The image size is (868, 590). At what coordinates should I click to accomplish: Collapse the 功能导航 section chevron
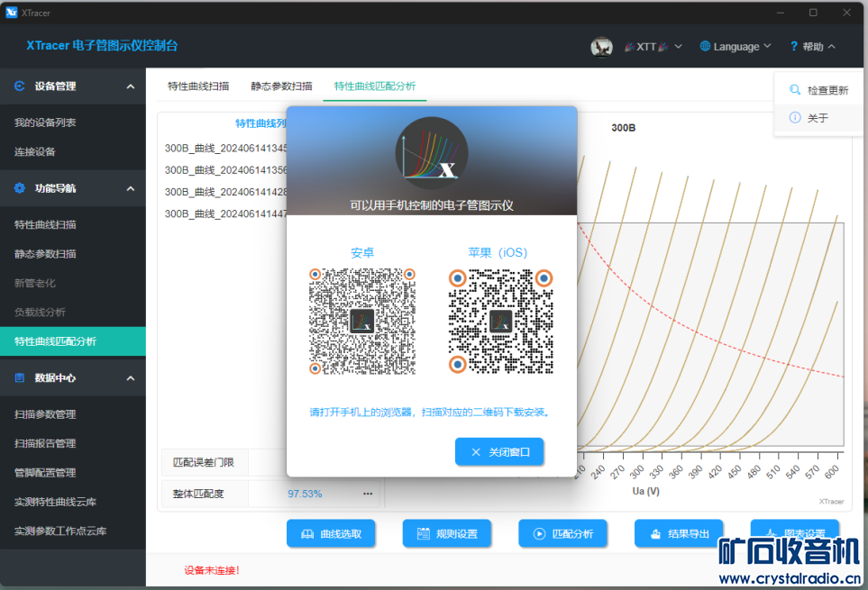[131, 188]
